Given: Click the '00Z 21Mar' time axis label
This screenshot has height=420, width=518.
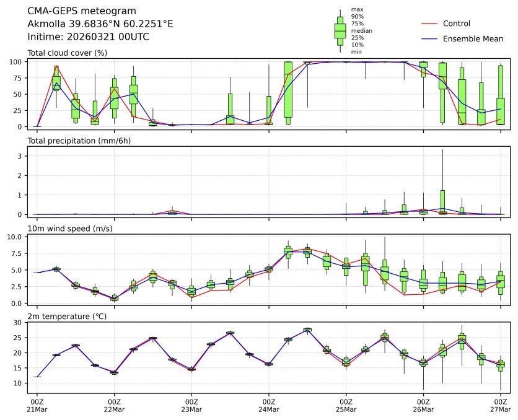Looking at the screenshot, I should point(37,405).
